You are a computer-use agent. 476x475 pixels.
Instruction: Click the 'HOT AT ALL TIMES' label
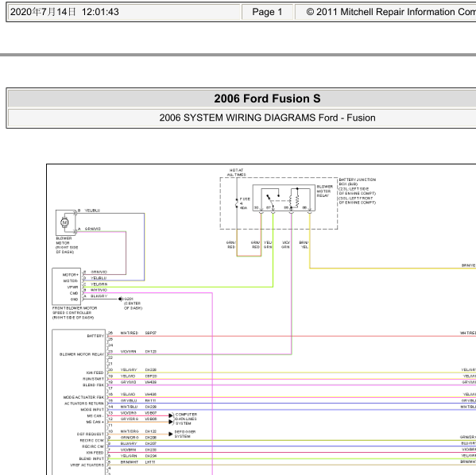pyautogui.click(x=236, y=172)
